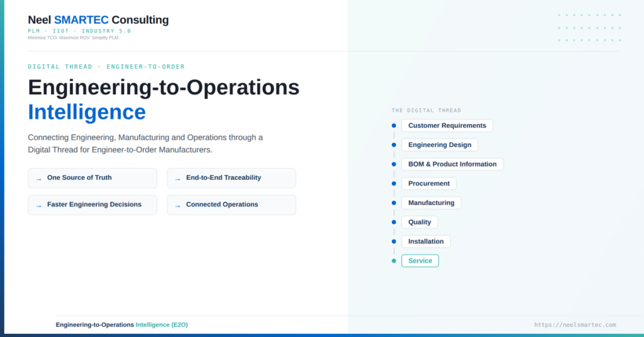Click the teal dot next to Service

[x=394, y=261]
